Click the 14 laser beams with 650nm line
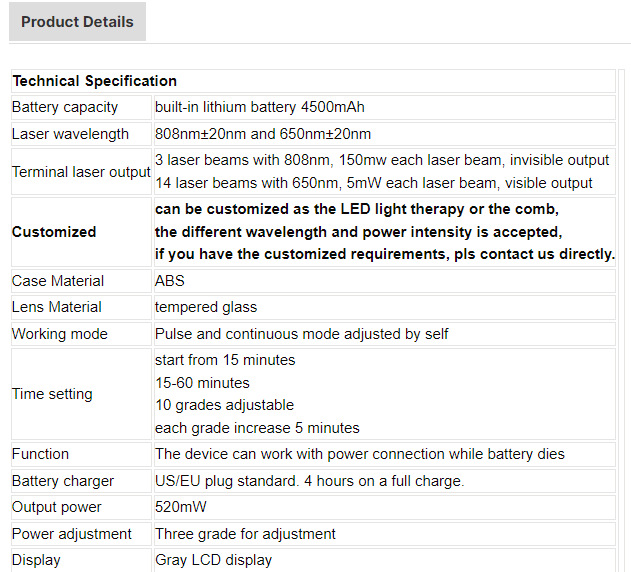Screen dimensions: 631x572 click(373, 183)
